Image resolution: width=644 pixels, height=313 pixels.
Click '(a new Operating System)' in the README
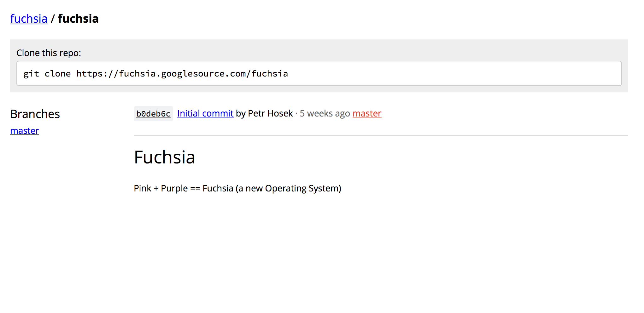click(x=288, y=188)
